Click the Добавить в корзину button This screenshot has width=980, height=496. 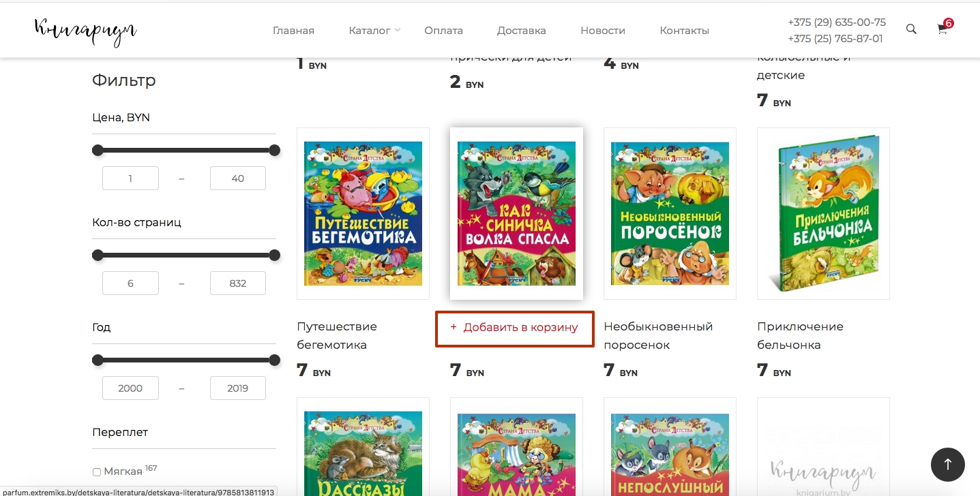pos(514,328)
